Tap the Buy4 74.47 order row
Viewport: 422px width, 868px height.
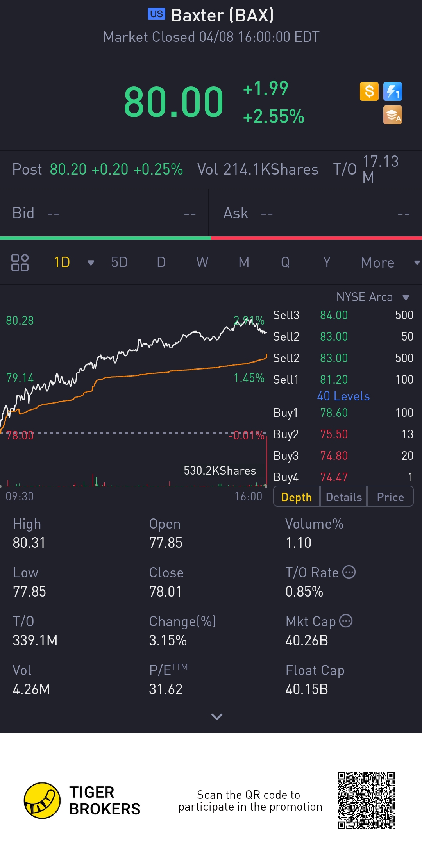pos(343,477)
